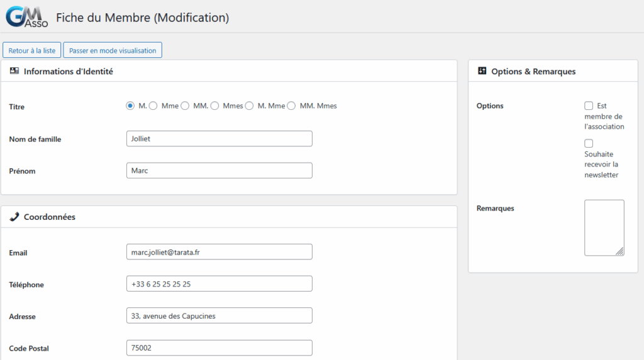Screen dimensions: 644x360
Task: Click the identity card icon
Action: tap(14, 71)
